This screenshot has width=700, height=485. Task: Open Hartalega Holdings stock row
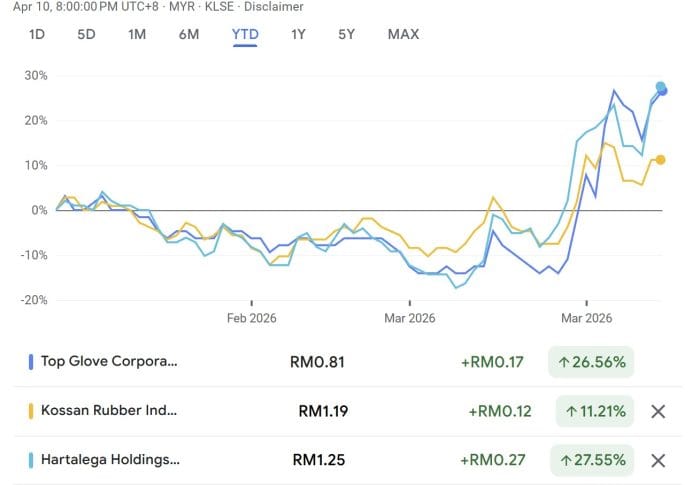tap(110, 460)
